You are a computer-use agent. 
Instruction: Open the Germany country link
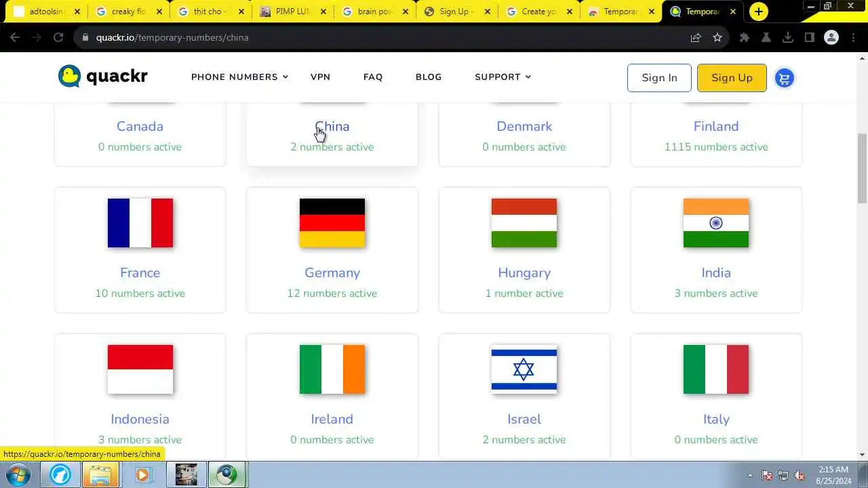(x=332, y=272)
